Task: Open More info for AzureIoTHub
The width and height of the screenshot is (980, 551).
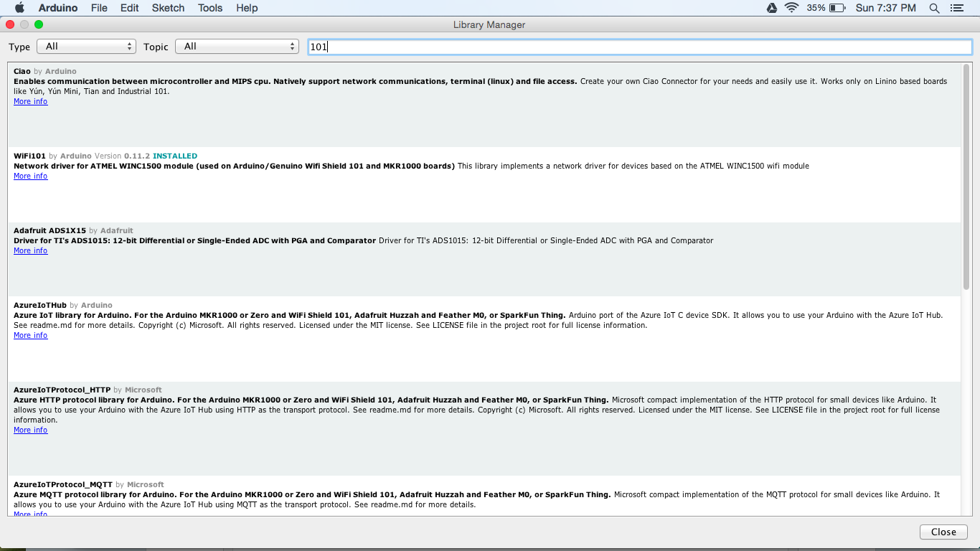Action: point(31,336)
